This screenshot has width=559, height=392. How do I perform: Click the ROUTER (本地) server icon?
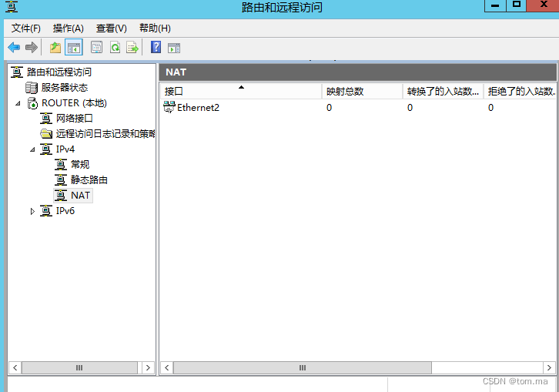click(x=32, y=102)
